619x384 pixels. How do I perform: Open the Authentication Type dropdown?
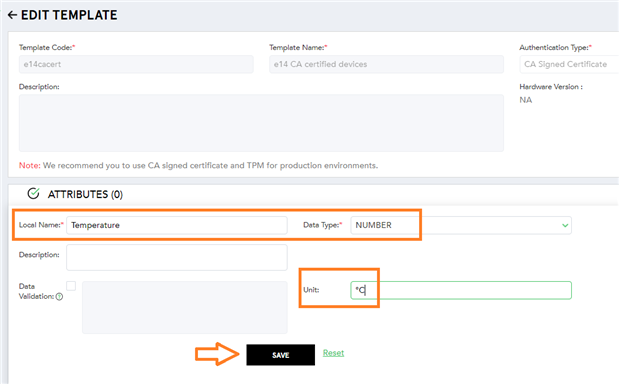[569, 64]
